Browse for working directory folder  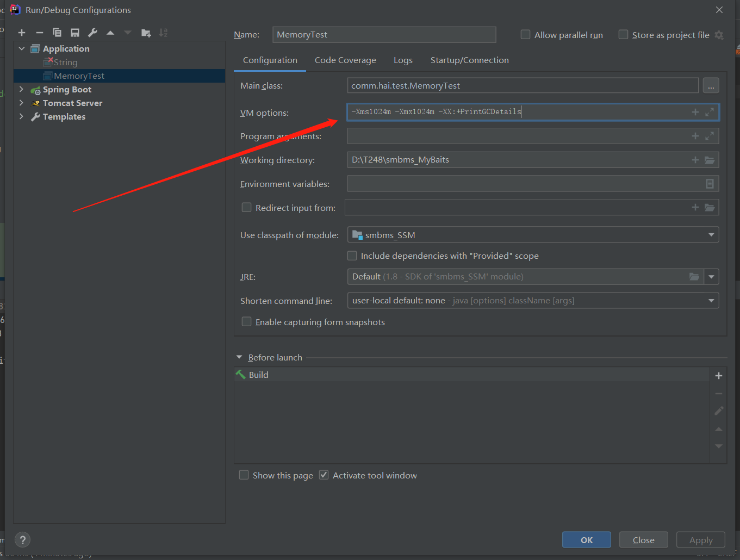710,160
